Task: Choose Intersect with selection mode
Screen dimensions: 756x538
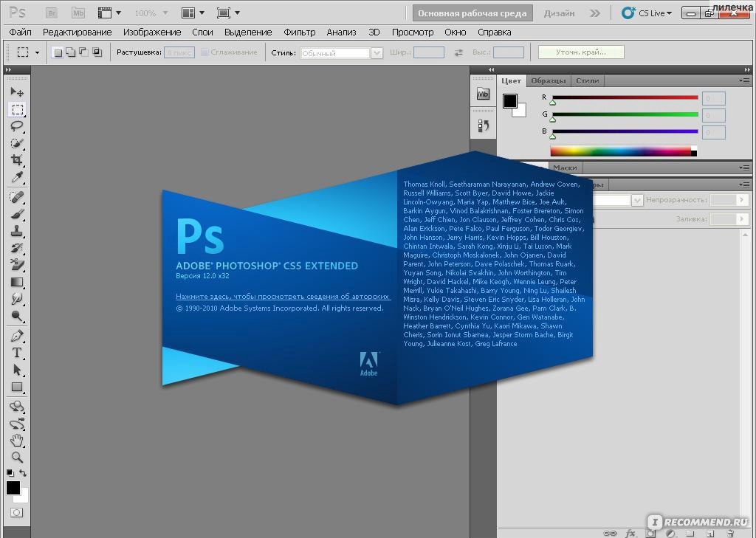Action: pos(97,52)
